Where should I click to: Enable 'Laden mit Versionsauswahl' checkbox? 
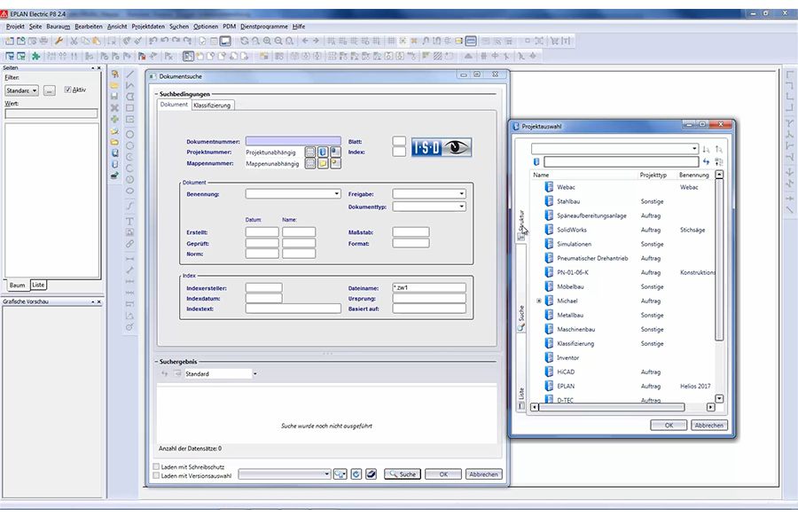point(156,475)
